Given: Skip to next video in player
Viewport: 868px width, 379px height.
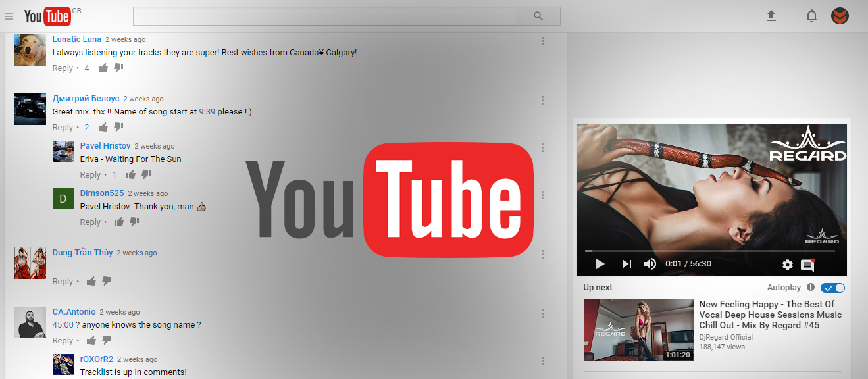Looking at the screenshot, I should point(626,264).
